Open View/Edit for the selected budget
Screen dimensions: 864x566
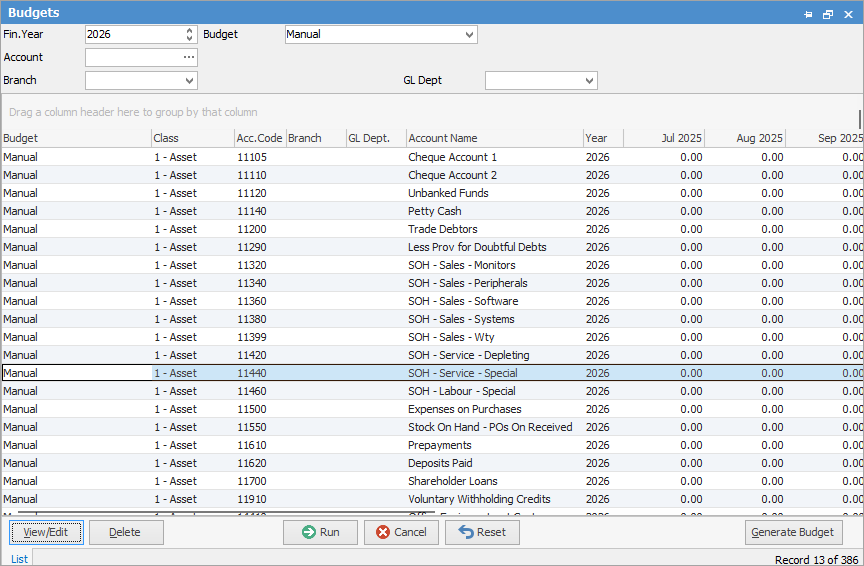[x=46, y=532]
